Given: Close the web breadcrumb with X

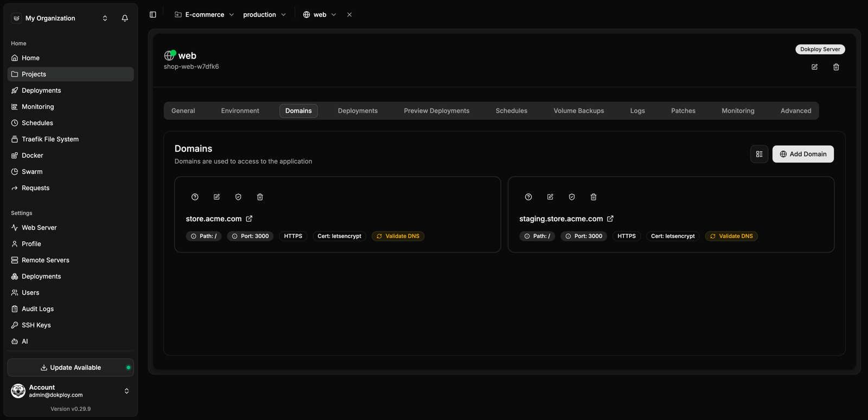Looking at the screenshot, I should tap(349, 15).
